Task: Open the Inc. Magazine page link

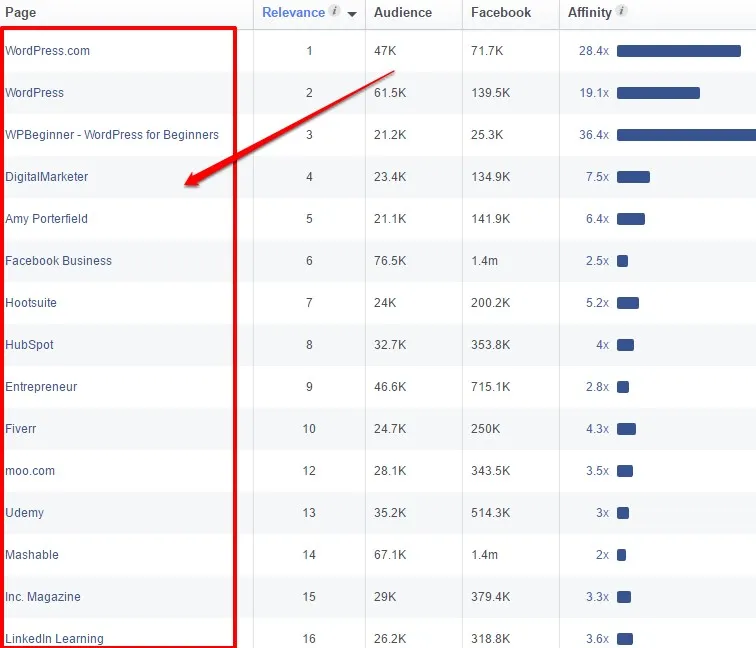Action: pos(43,596)
